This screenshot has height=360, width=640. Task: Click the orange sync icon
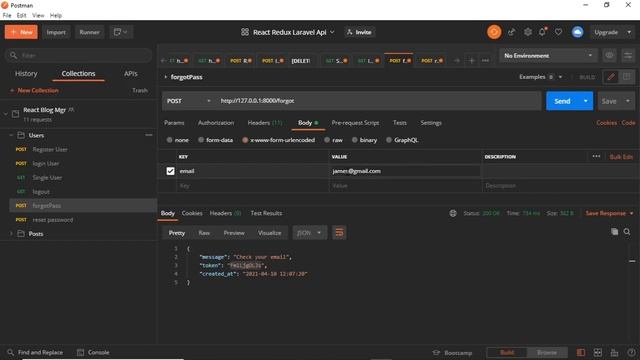coord(494,32)
